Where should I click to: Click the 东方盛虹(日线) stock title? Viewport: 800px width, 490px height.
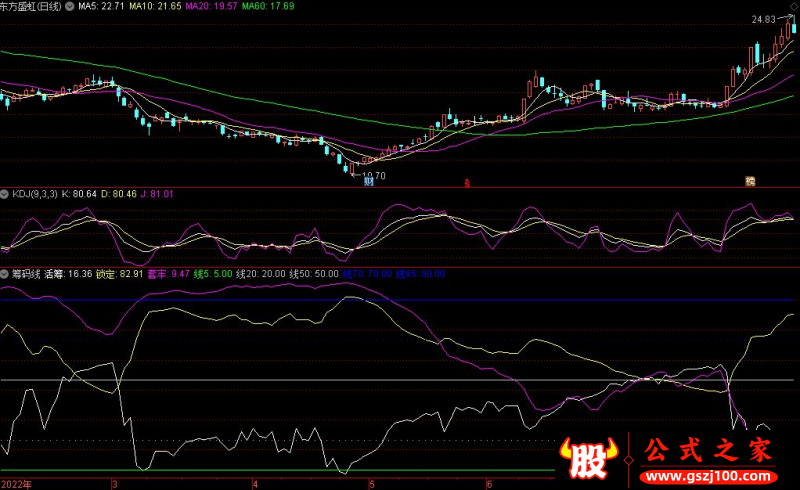pos(31,7)
